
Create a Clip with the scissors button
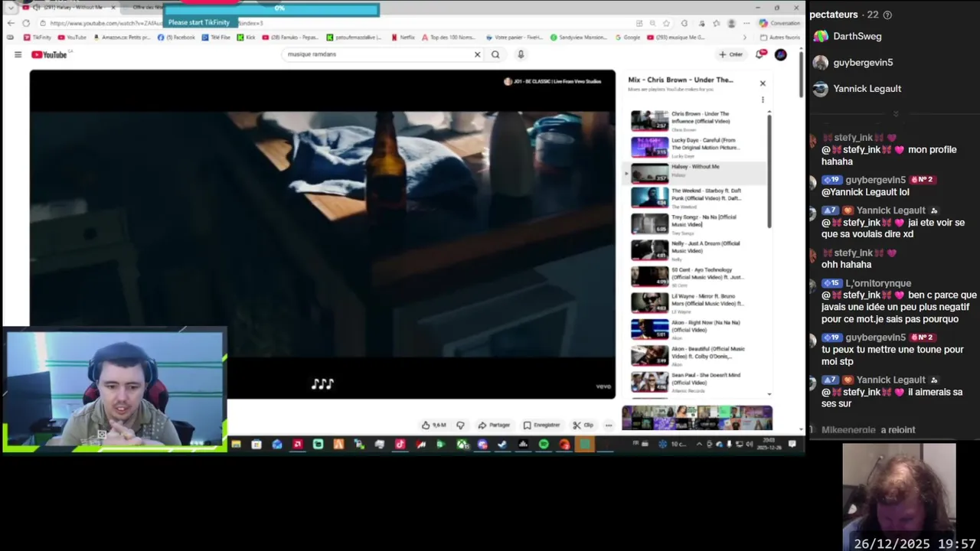click(x=583, y=425)
